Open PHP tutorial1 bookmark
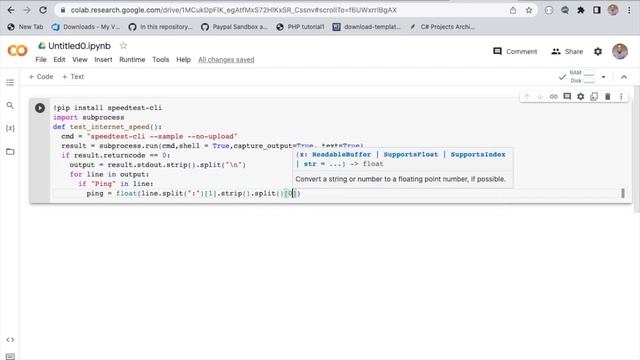 (300, 27)
